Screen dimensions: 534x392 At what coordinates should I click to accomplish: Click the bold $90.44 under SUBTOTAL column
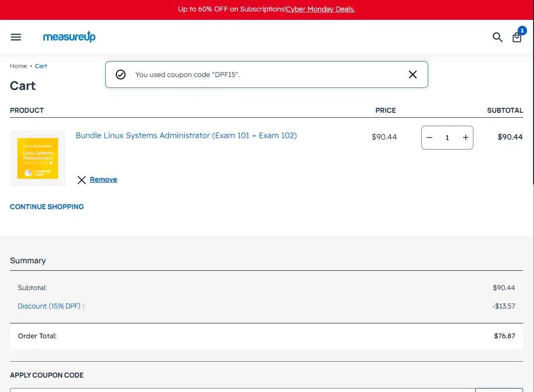(510, 137)
